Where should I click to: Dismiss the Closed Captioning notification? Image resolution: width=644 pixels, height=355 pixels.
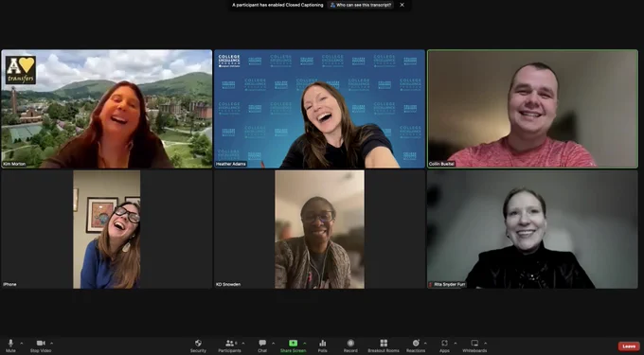tap(402, 5)
